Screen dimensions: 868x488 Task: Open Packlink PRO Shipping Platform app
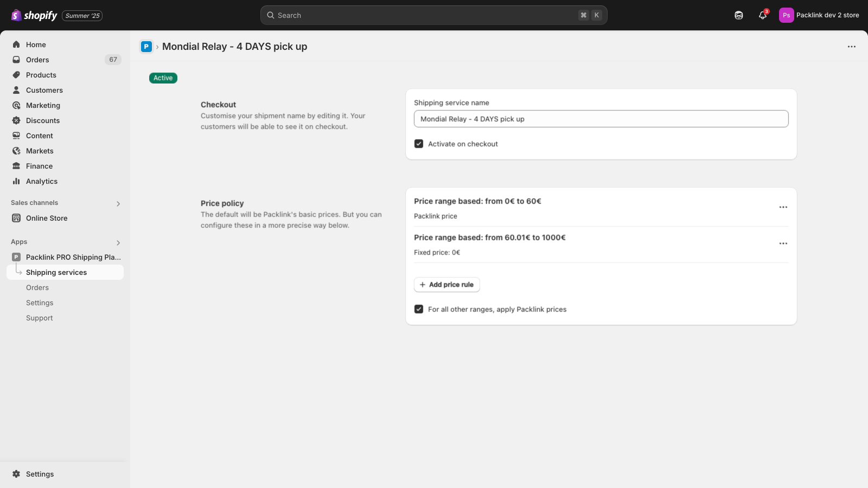(x=73, y=257)
